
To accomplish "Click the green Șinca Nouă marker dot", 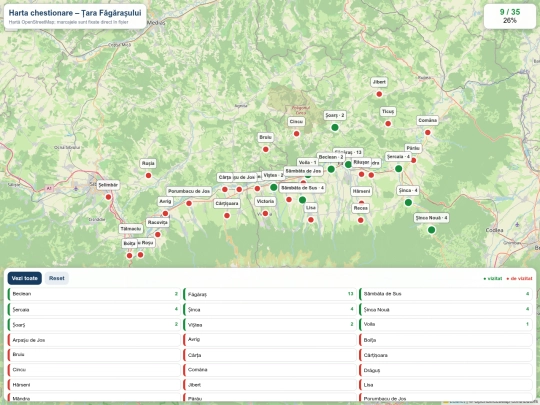I will pyautogui.click(x=432, y=230).
